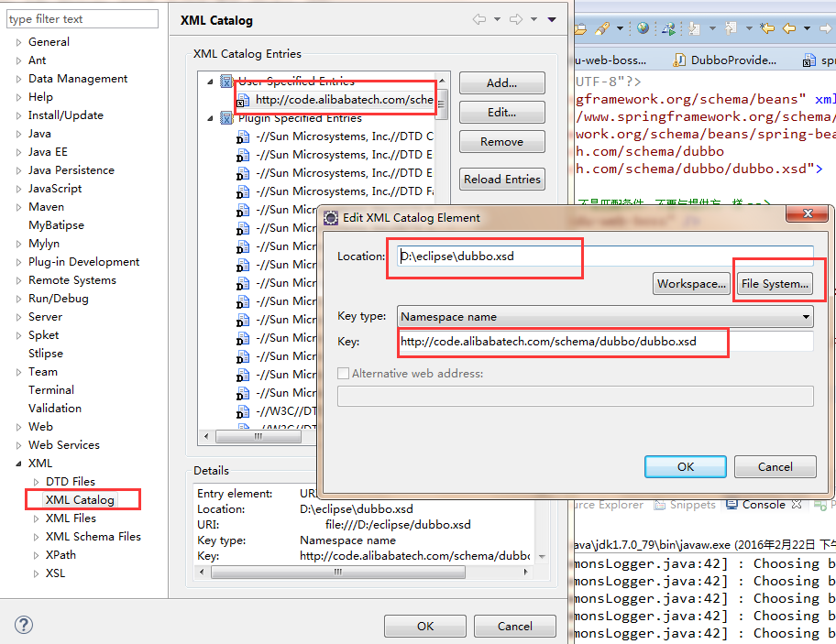836x644 pixels.
Task: Switch to the u-web-boss... editor tab
Action: point(611,60)
